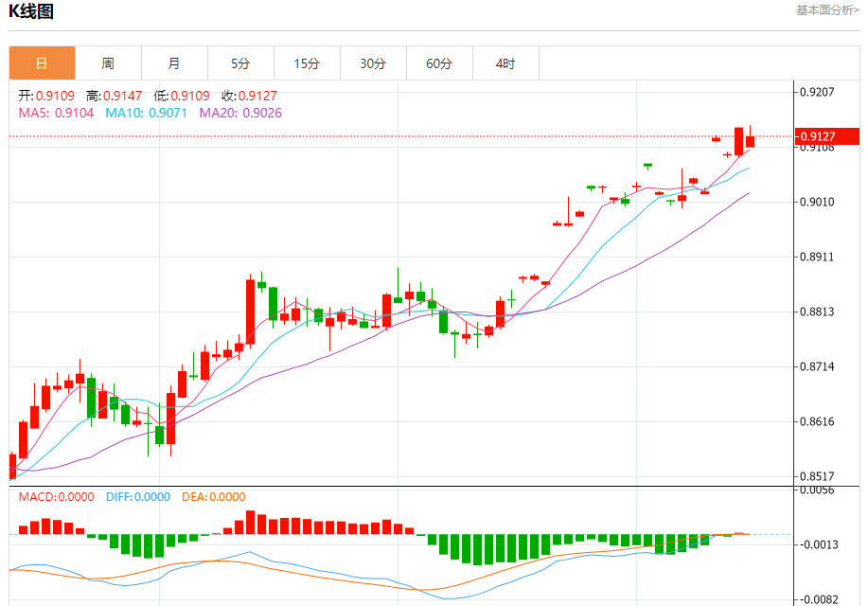Click the 0.8813 price axis label

click(817, 312)
